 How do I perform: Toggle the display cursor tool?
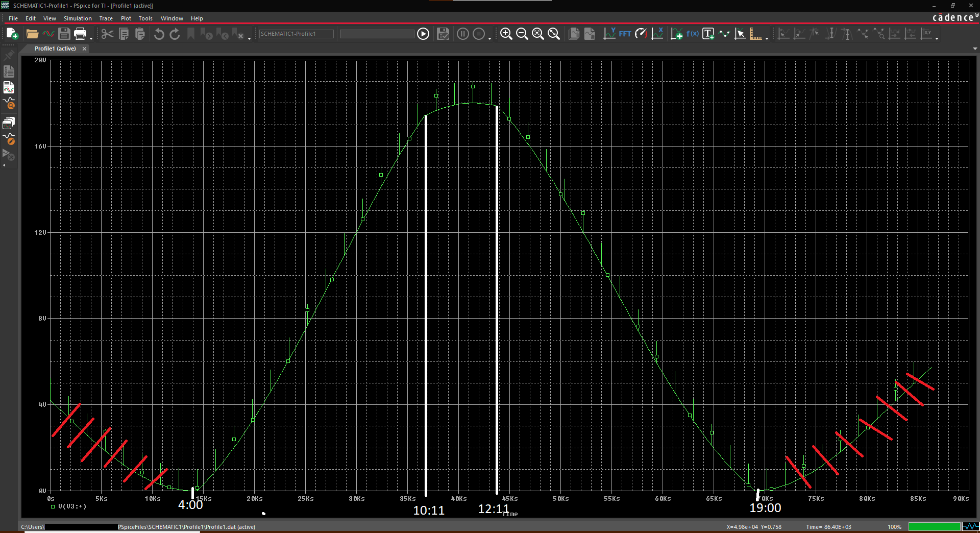(740, 34)
